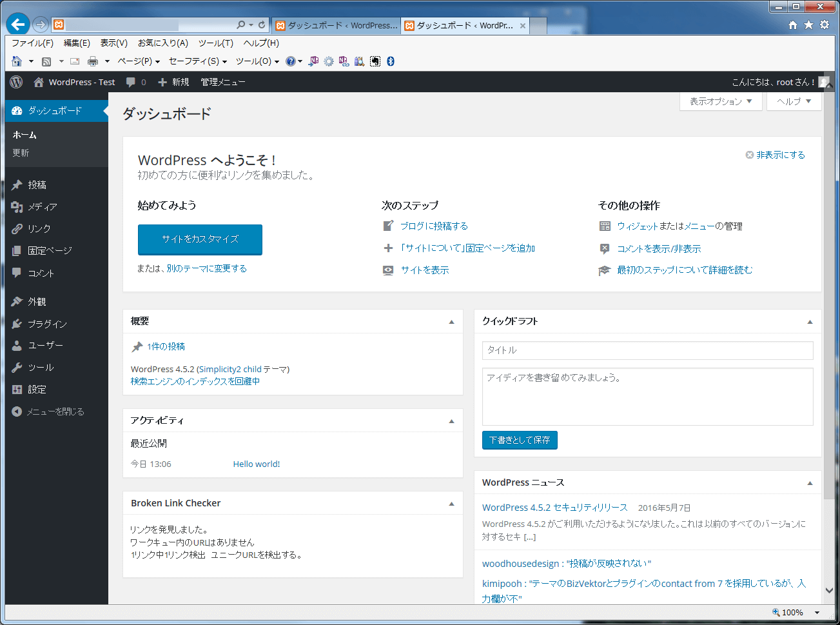The height and width of the screenshot is (625, 840).
Task: Collapse the クイックドラフト widget panel
Action: (810, 321)
